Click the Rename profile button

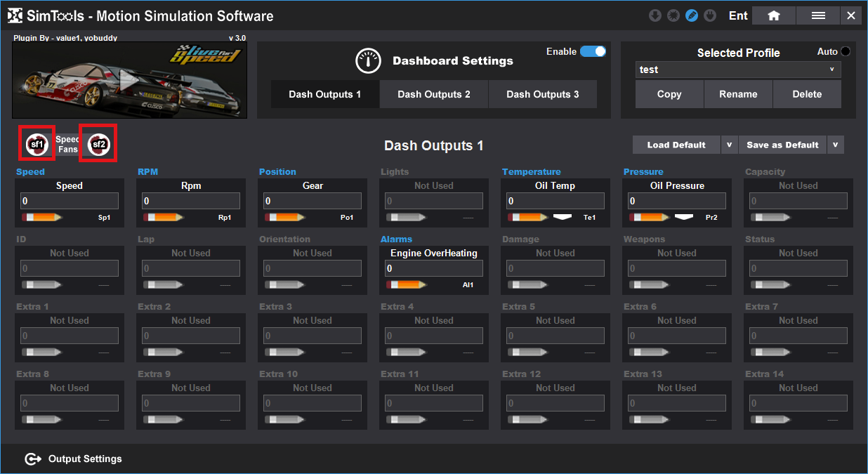(x=738, y=94)
